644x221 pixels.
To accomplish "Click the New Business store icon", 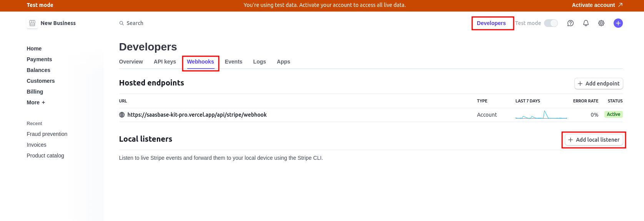I will (x=32, y=23).
